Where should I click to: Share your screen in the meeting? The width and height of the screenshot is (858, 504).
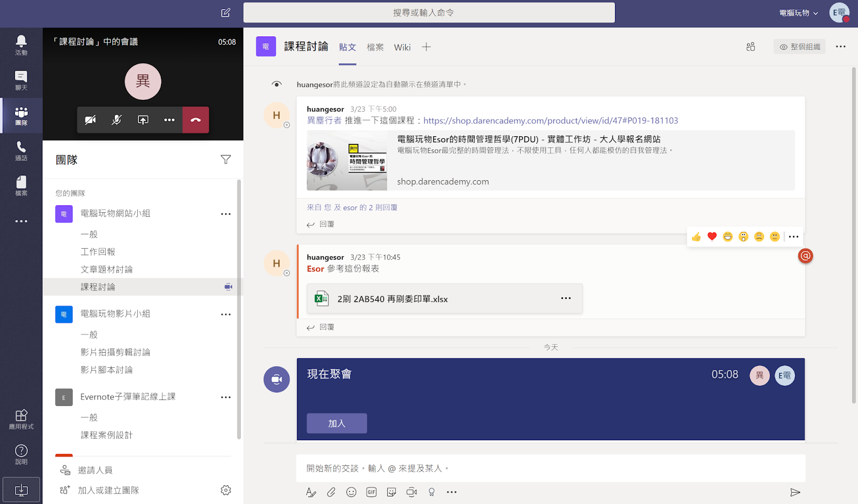tap(143, 120)
